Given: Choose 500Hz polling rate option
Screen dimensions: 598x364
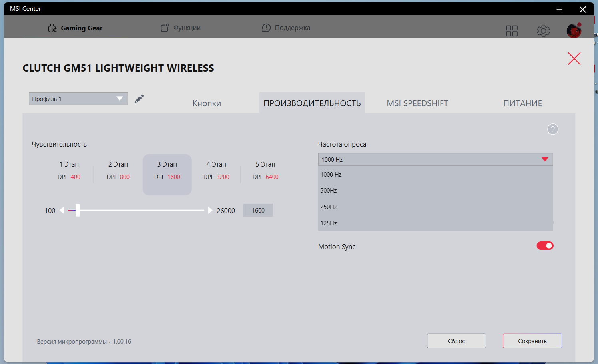Looking at the screenshot, I should 436,191.
